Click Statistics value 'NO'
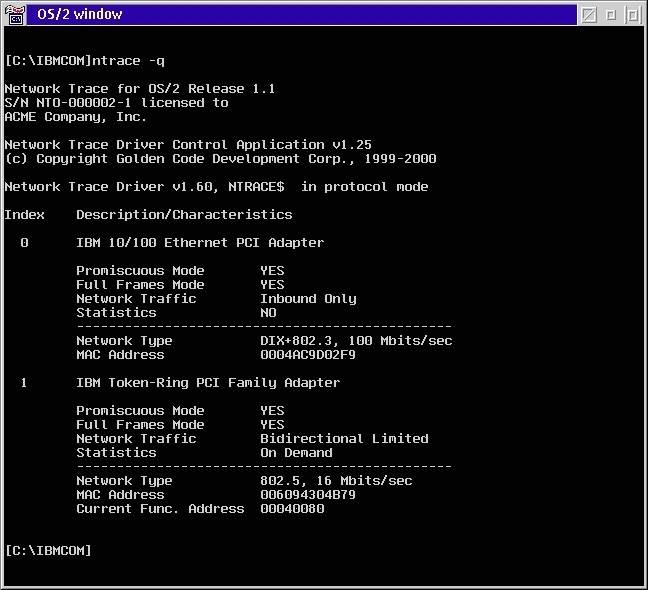648x590 pixels. (268, 313)
